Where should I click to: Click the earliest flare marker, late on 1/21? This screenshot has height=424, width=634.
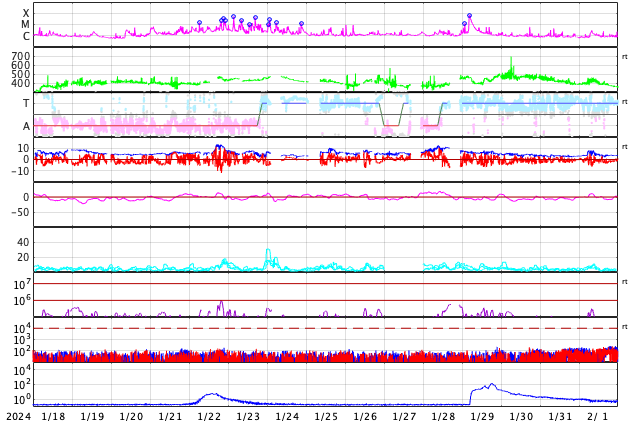coord(199,23)
